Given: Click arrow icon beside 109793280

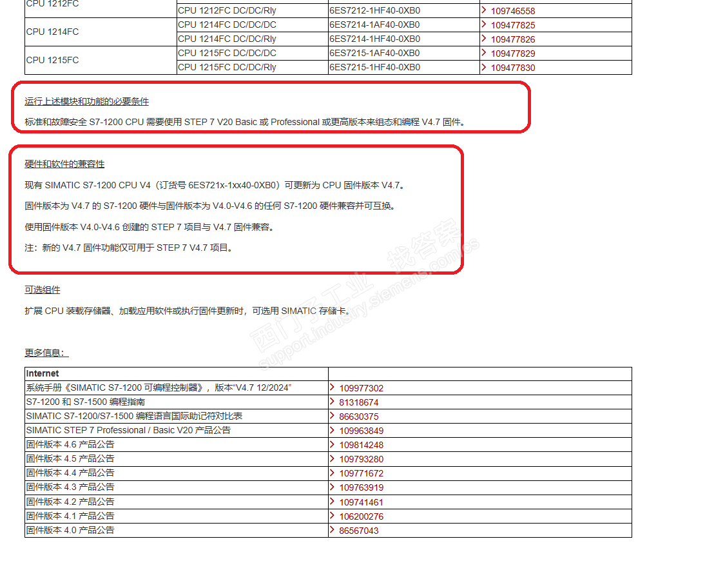Looking at the screenshot, I should pyautogui.click(x=332, y=458).
